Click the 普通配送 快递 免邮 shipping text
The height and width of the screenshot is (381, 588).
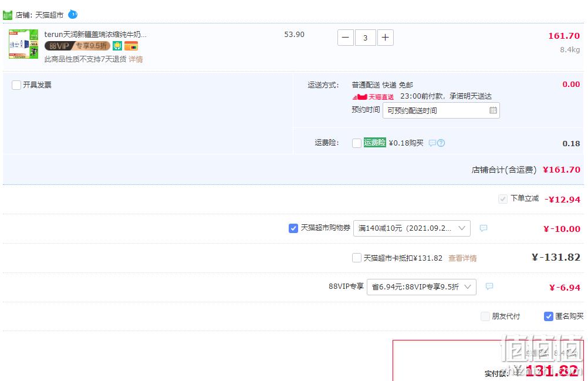382,85
